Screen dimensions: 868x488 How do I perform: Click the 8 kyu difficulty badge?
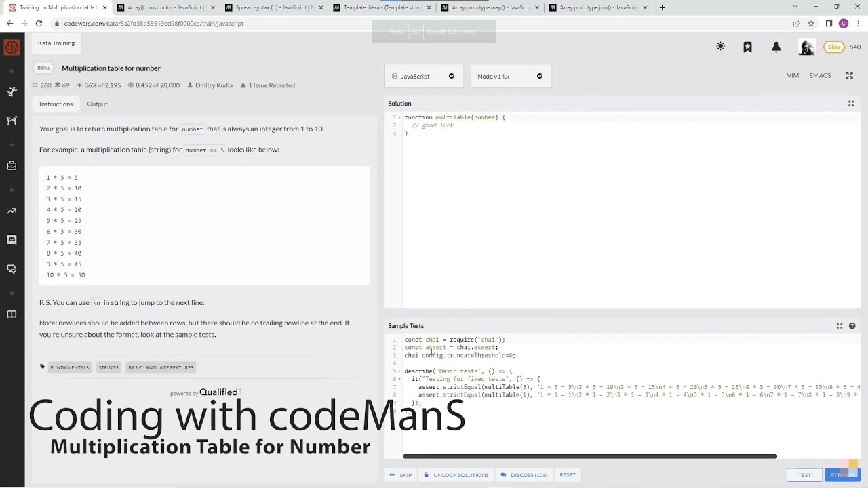43,68
